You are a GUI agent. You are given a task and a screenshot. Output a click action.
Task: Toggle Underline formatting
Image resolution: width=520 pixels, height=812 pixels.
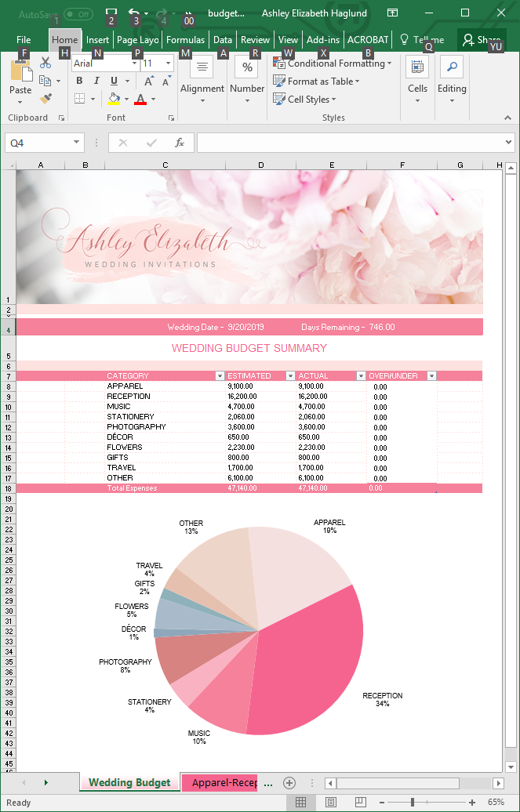click(x=114, y=81)
